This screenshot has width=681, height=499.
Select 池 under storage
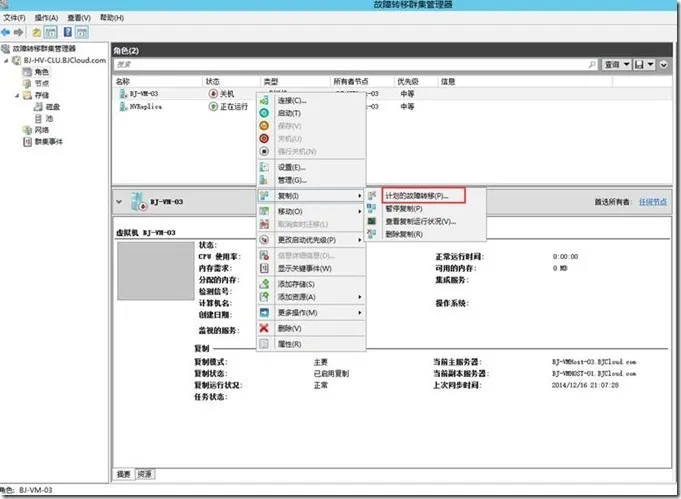[x=49, y=118]
